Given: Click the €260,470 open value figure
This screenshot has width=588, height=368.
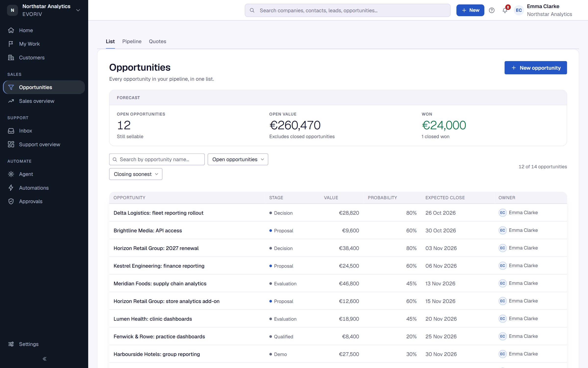Looking at the screenshot, I should 295,125.
